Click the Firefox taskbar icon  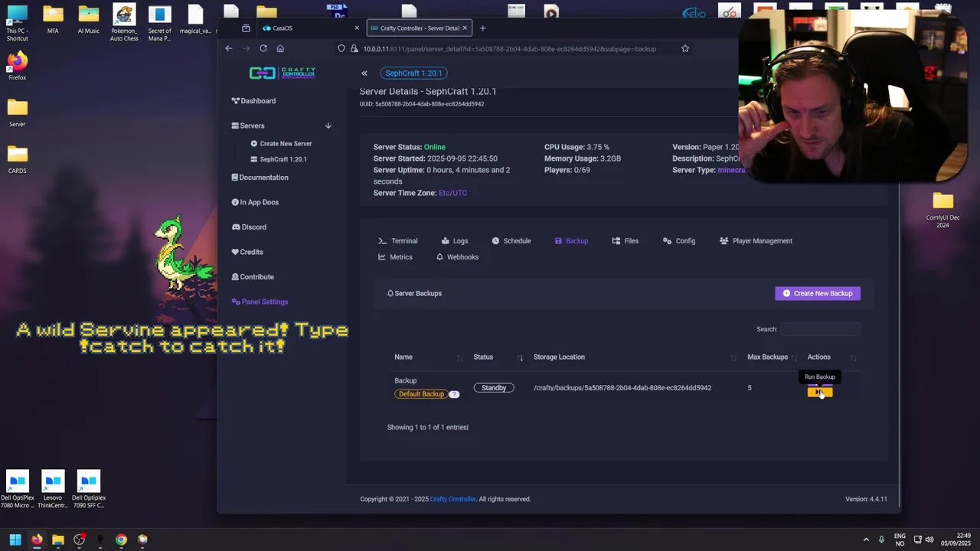click(37, 540)
